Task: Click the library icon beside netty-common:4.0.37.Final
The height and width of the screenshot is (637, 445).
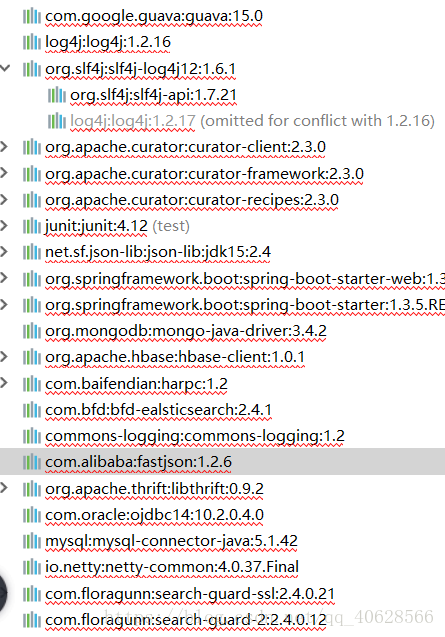Action: [32, 567]
